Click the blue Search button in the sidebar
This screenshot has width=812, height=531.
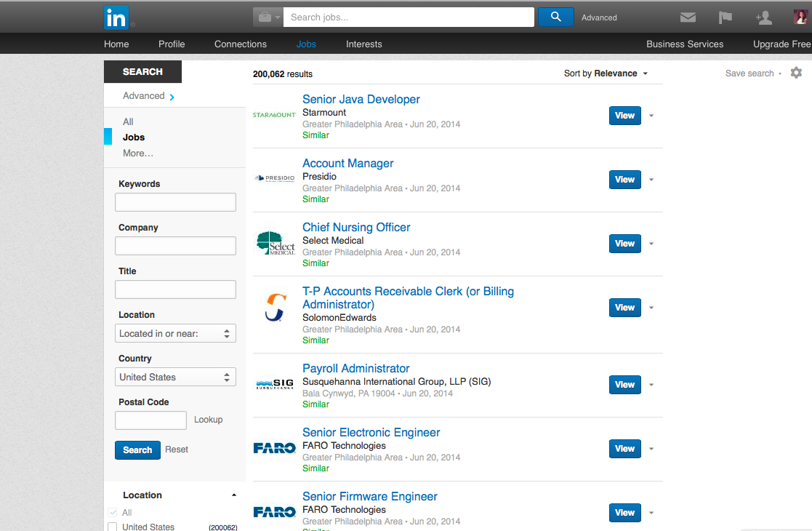pos(137,450)
